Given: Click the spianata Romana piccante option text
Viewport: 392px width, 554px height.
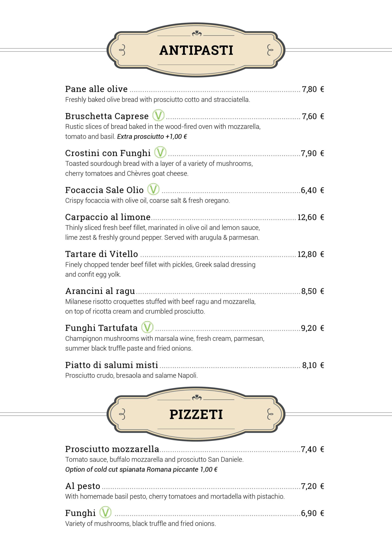Looking at the screenshot, I should [141, 469].
